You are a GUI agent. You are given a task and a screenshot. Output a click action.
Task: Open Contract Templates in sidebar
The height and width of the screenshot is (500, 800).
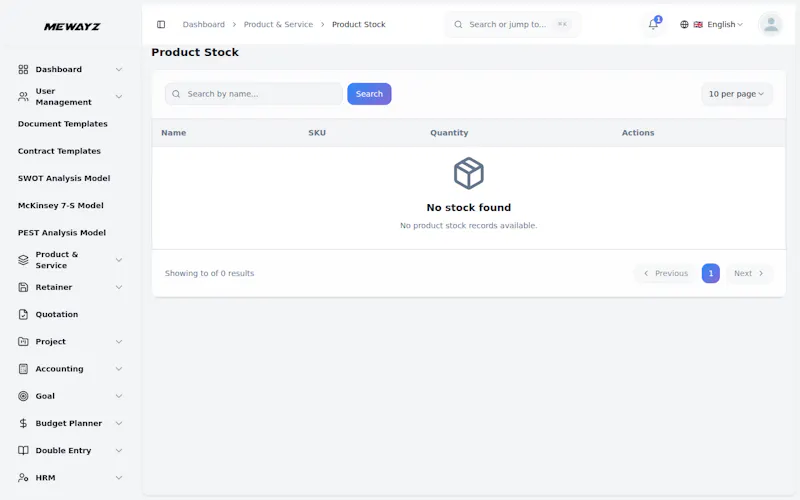[x=59, y=151]
